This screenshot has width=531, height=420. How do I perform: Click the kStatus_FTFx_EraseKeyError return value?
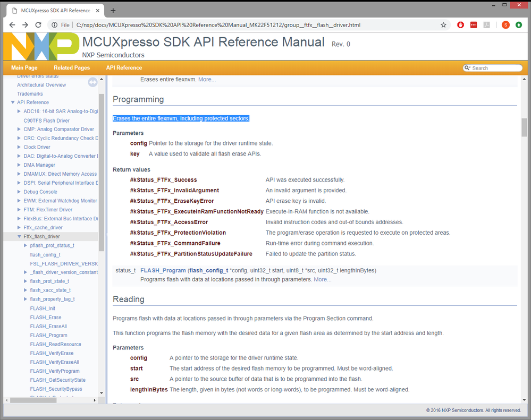(x=172, y=201)
